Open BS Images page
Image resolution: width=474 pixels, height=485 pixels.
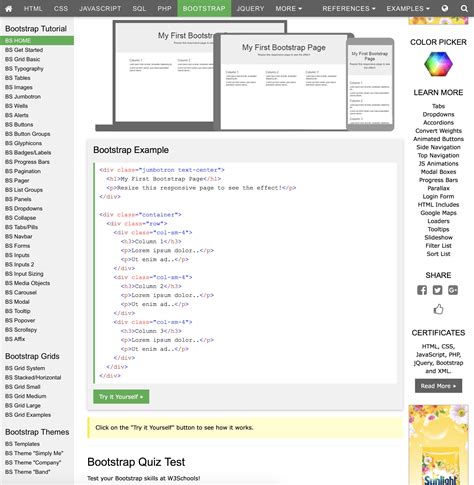19,87
